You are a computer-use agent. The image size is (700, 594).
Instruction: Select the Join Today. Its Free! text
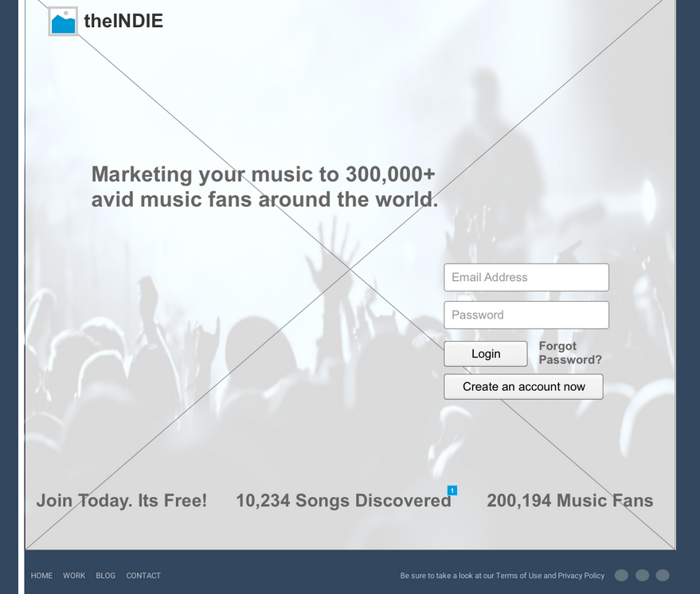coord(121,501)
